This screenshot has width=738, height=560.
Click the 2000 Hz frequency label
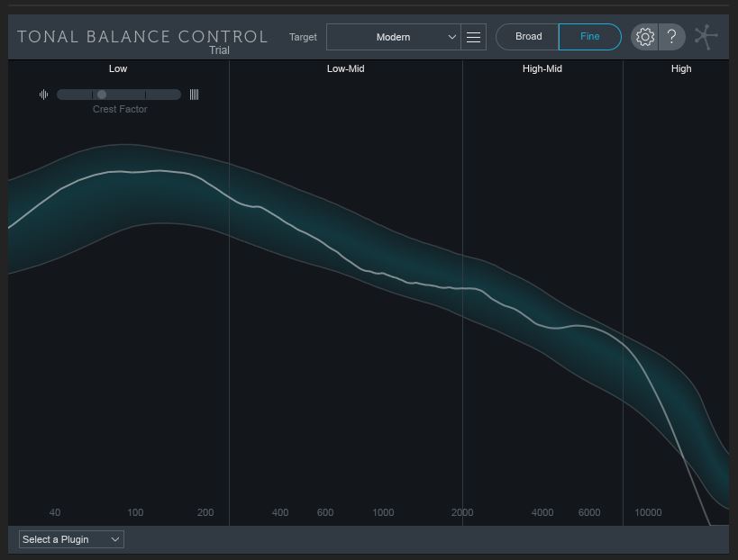(x=462, y=512)
